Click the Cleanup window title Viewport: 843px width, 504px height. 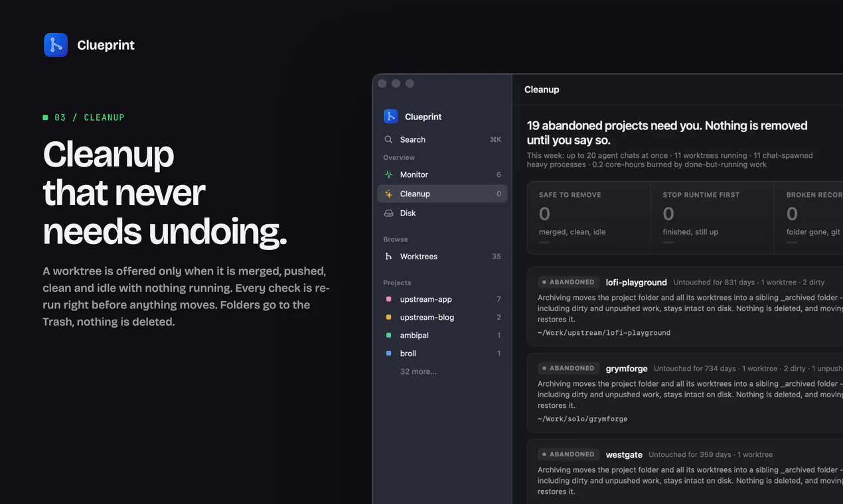(x=542, y=90)
